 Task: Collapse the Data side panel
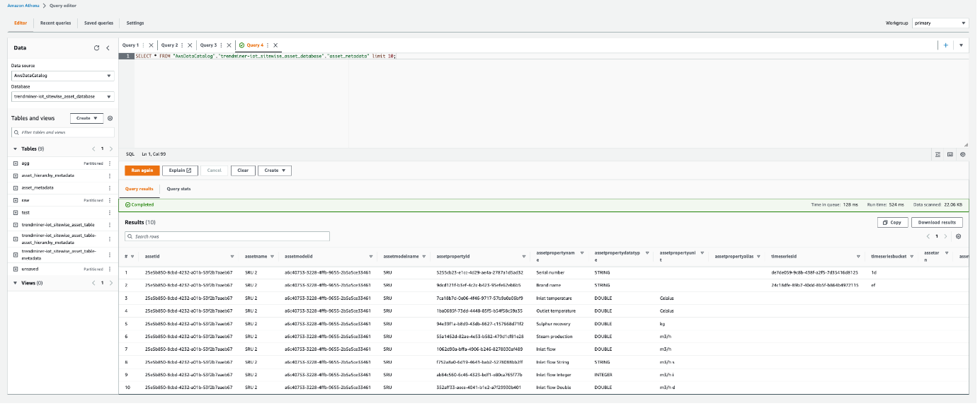(108, 48)
